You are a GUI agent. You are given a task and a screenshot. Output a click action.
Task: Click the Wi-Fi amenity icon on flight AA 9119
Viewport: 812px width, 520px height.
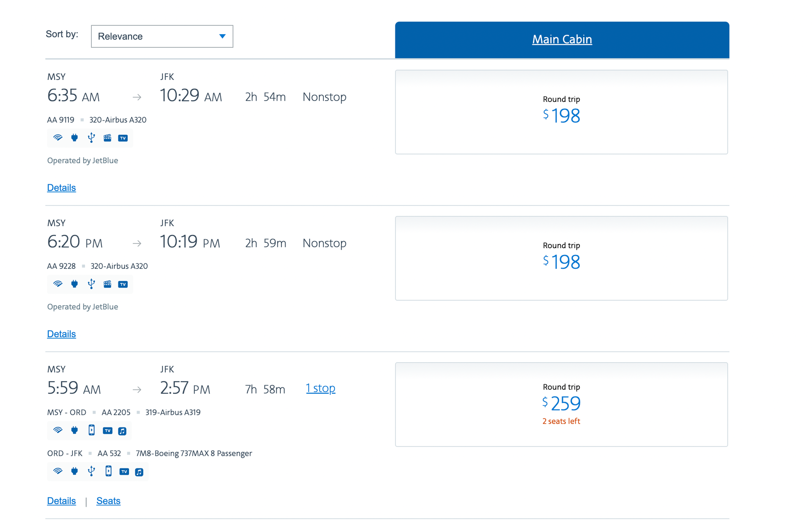pyautogui.click(x=58, y=138)
